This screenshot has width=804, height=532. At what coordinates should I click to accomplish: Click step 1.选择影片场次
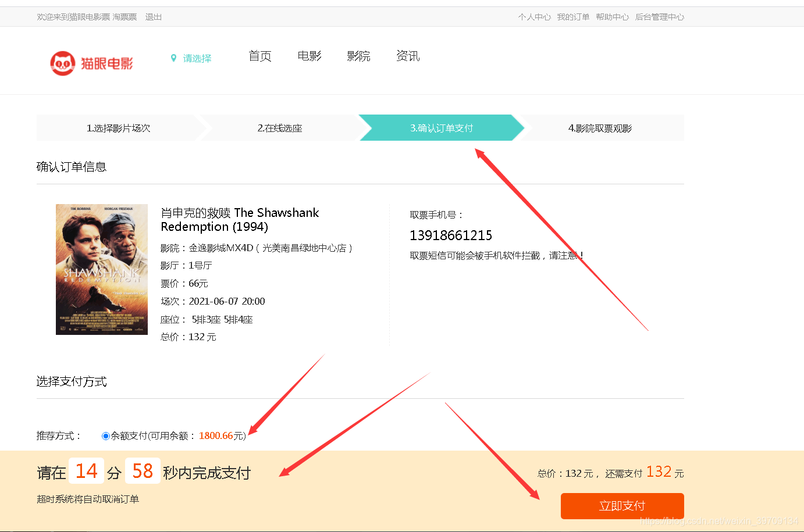coord(118,128)
